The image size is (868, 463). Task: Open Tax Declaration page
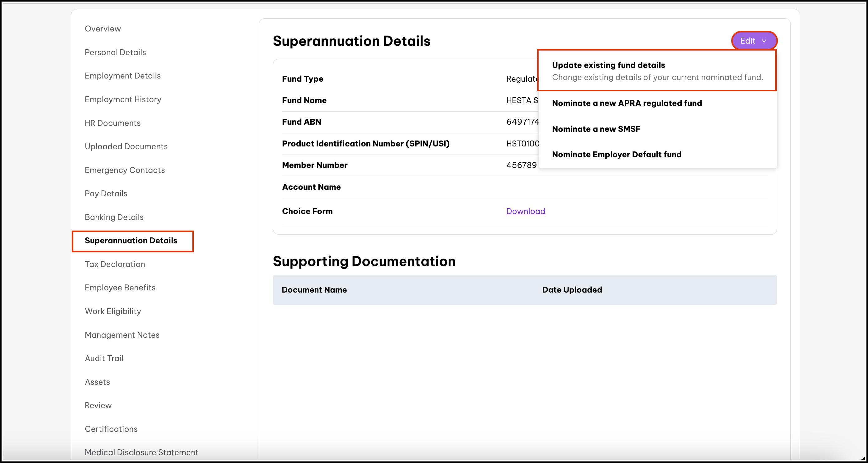coord(115,264)
